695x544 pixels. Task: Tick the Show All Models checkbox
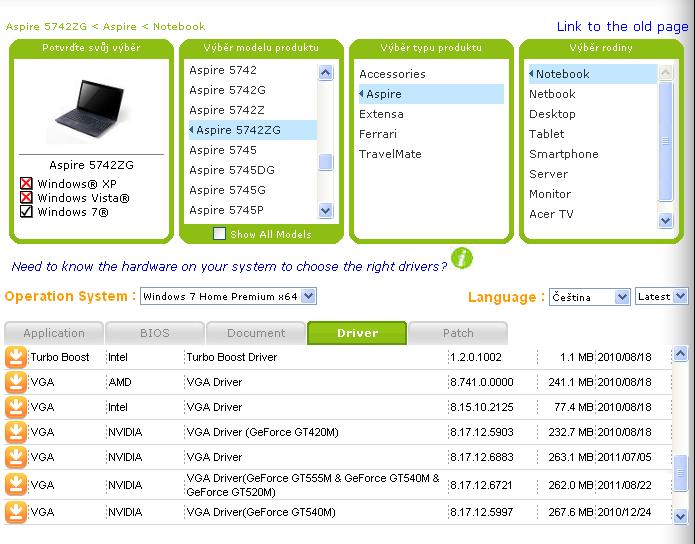coord(219,234)
